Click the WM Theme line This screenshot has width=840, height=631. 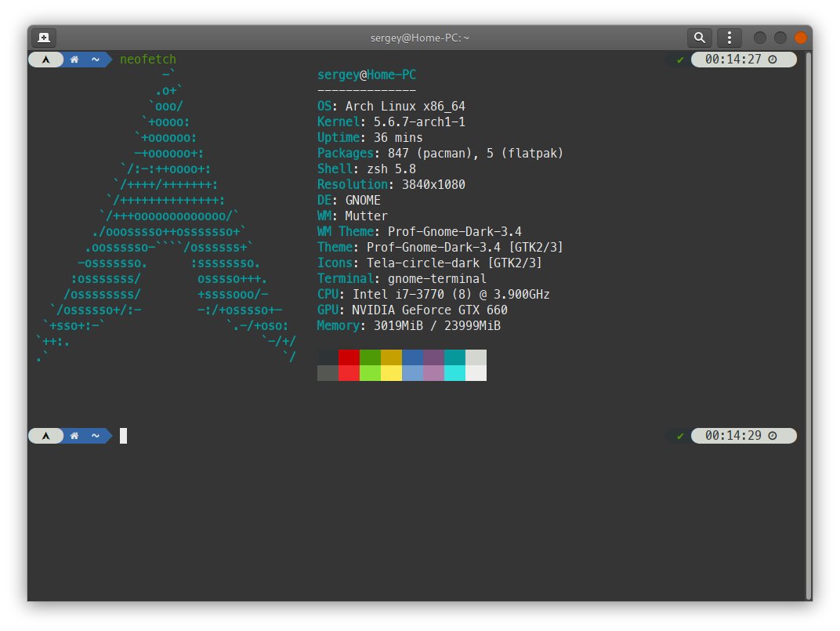click(x=419, y=231)
